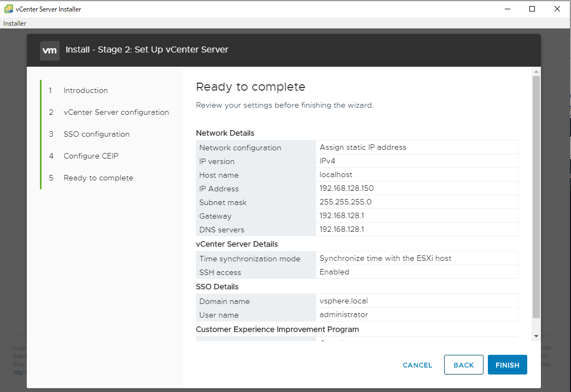Image resolution: width=571 pixels, height=392 pixels.
Task: Click the 'Ready to complete' page heading
Action: point(250,86)
